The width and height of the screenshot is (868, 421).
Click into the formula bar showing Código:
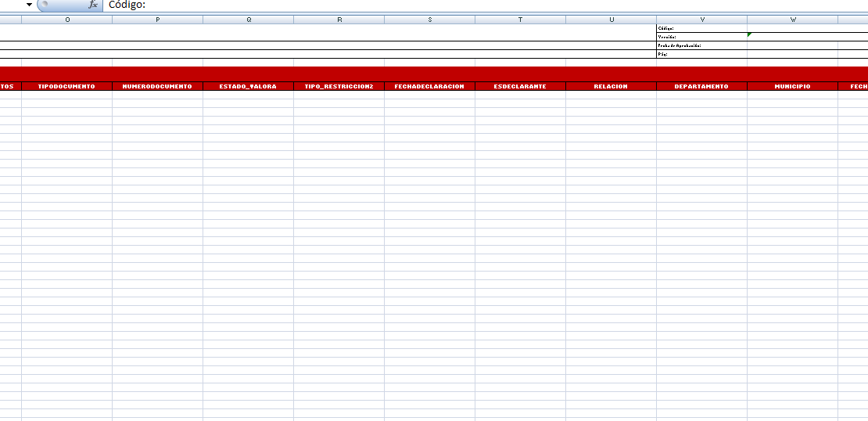click(486, 5)
